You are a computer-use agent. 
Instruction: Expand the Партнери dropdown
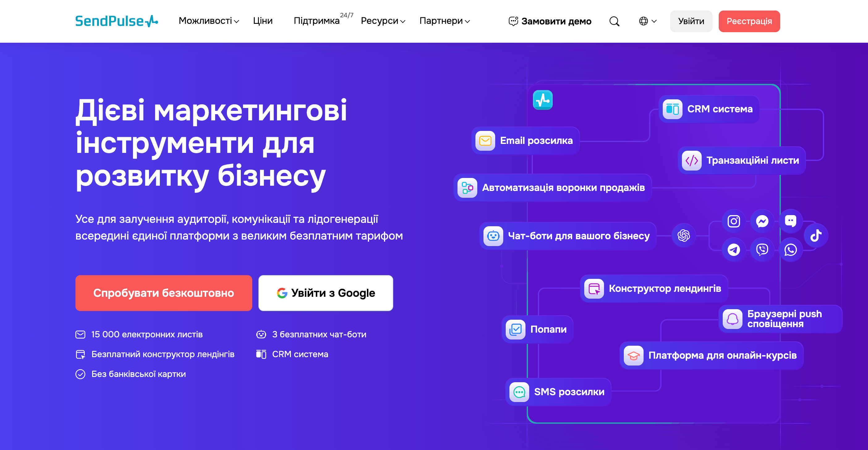[444, 21]
